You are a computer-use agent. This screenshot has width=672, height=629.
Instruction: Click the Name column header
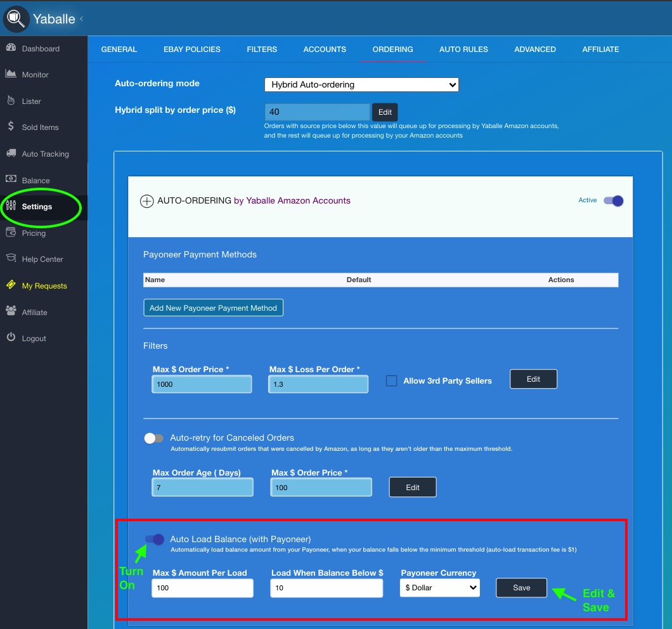[x=155, y=280]
